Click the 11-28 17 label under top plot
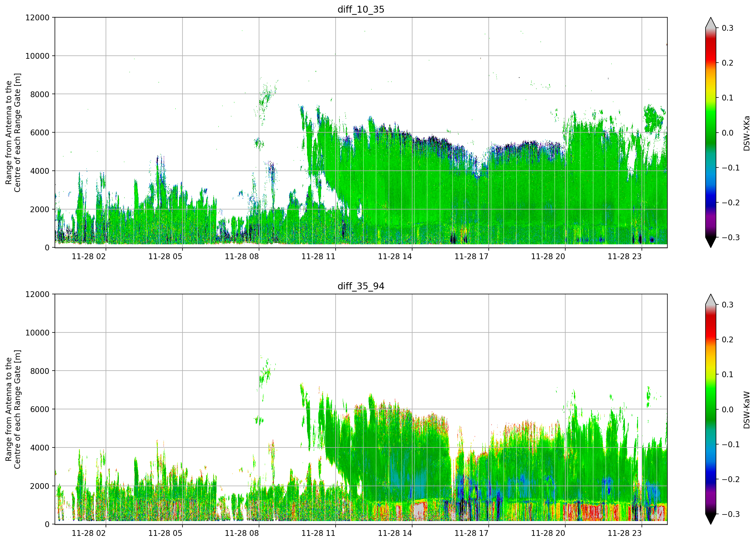 [472, 256]
